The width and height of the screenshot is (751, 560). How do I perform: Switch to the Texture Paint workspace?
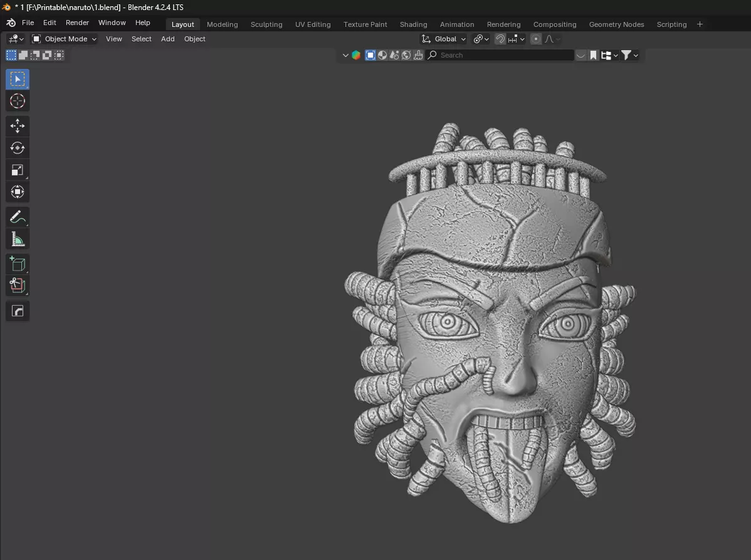[365, 24]
